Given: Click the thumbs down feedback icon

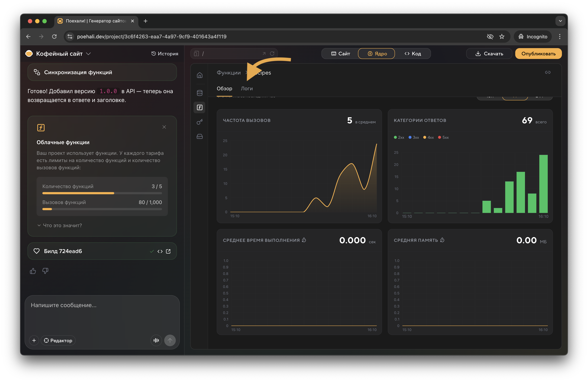Looking at the screenshot, I should click(45, 271).
